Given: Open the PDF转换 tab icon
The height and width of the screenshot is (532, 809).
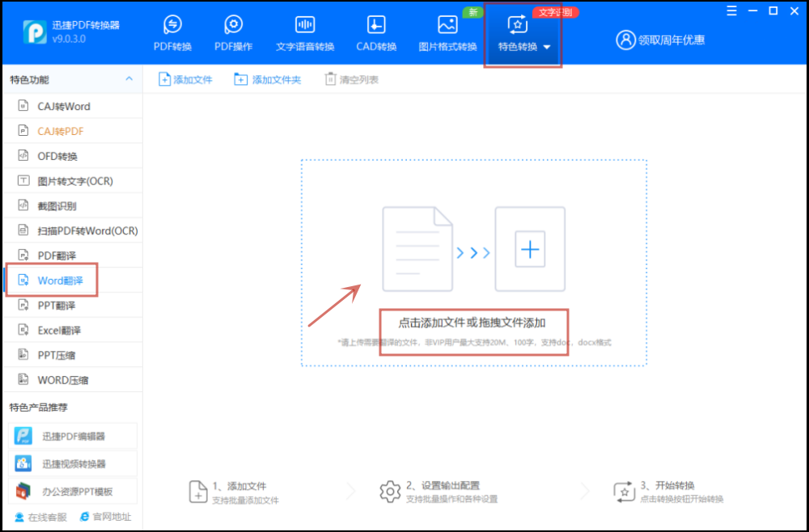Looking at the screenshot, I should [172, 24].
